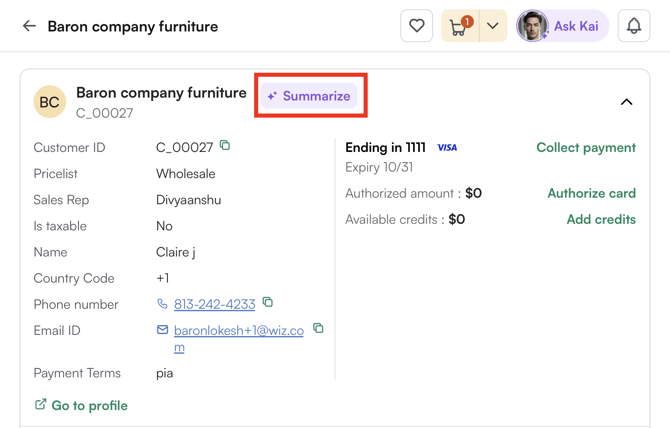Open the Ask Kai assistant
This screenshot has height=428, width=670.
tap(562, 26)
